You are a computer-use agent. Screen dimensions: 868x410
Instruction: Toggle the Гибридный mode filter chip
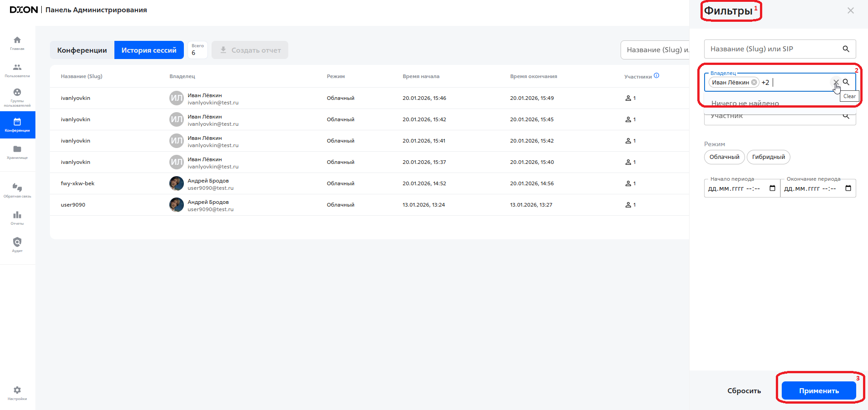pyautogui.click(x=768, y=157)
